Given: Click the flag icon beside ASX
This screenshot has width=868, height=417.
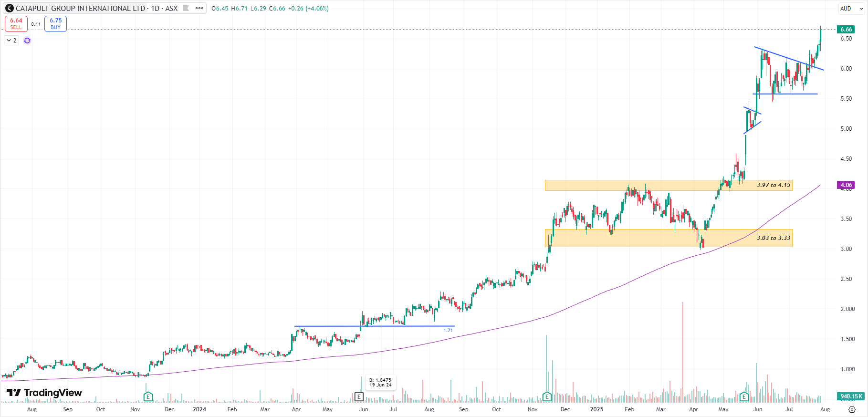Looking at the screenshot, I should point(186,8).
